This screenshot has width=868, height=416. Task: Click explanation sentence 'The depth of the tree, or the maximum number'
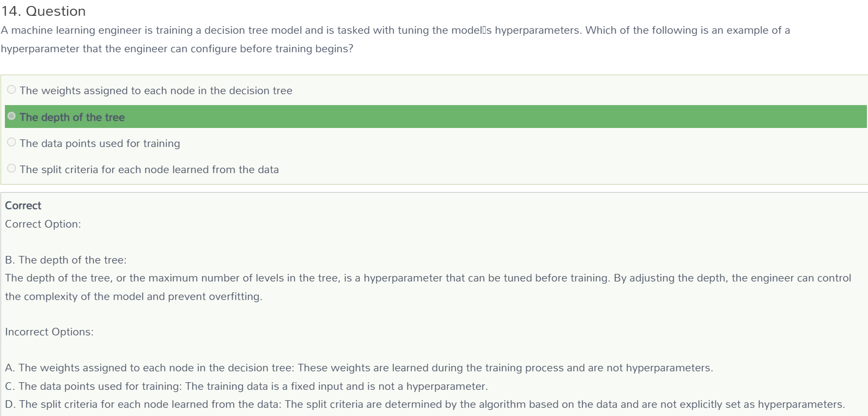tap(428, 278)
